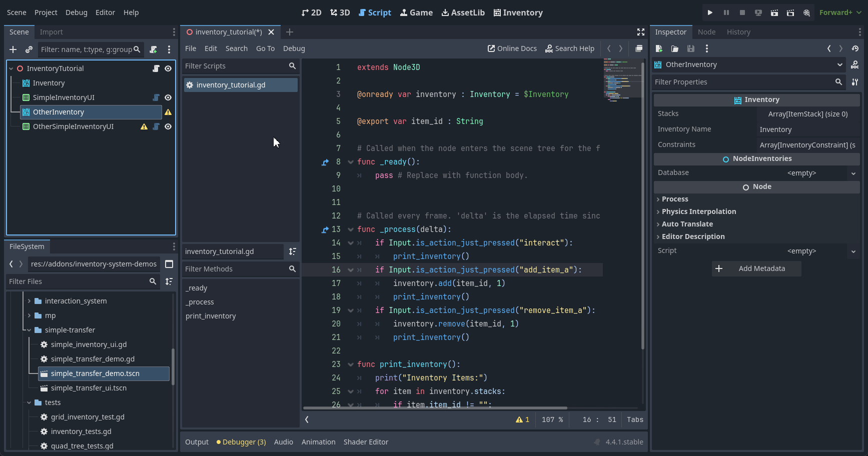The height and width of the screenshot is (456, 868).
Task: Enable Movie Maker mode
Action: click(x=806, y=12)
